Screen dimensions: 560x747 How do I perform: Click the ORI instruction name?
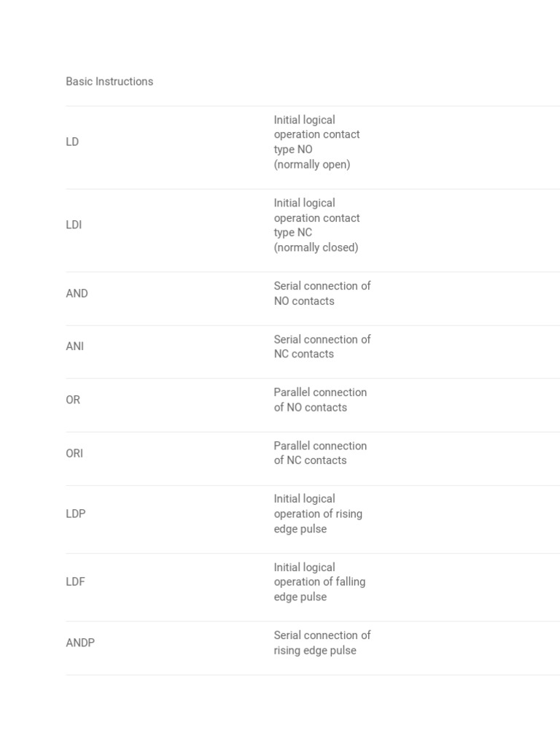tap(74, 453)
